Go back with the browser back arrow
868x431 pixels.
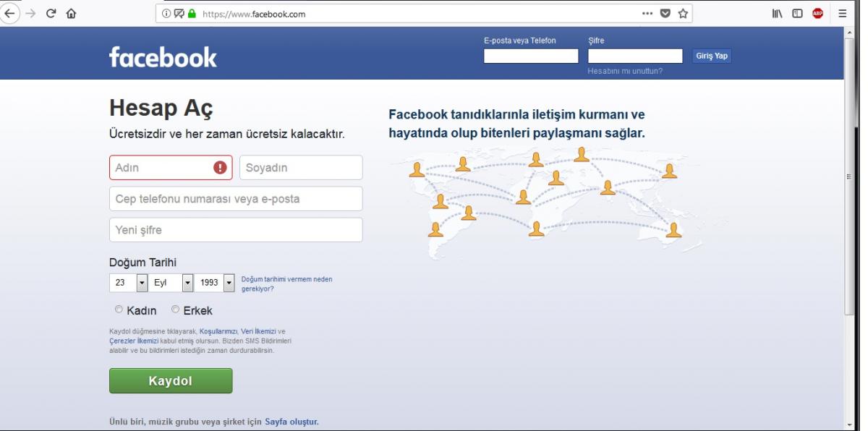(x=9, y=13)
